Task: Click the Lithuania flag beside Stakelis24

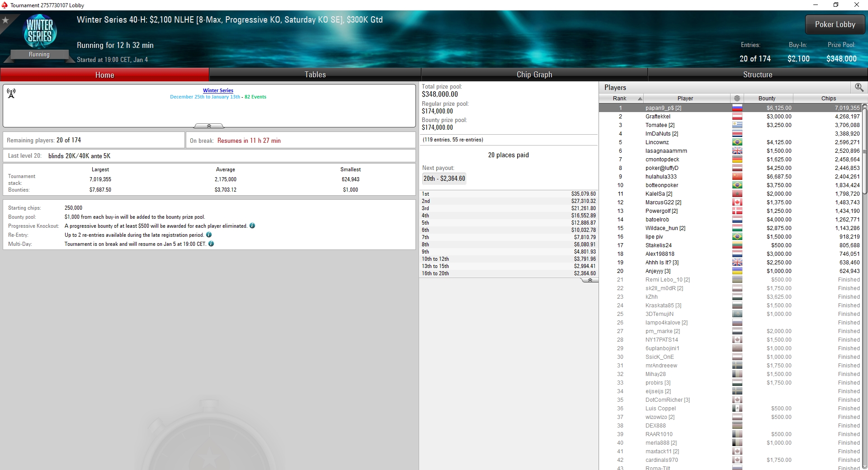Action: coord(737,245)
